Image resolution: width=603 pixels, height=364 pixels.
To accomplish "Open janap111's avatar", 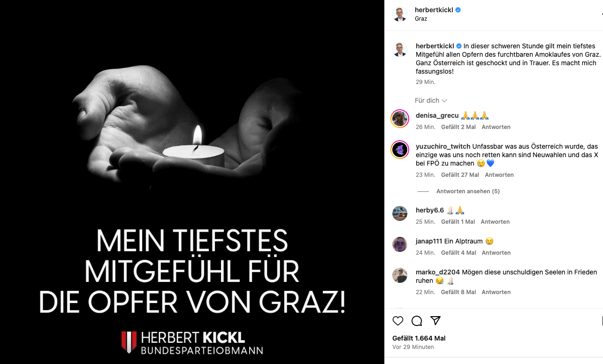I will click(x=400, y=244).
